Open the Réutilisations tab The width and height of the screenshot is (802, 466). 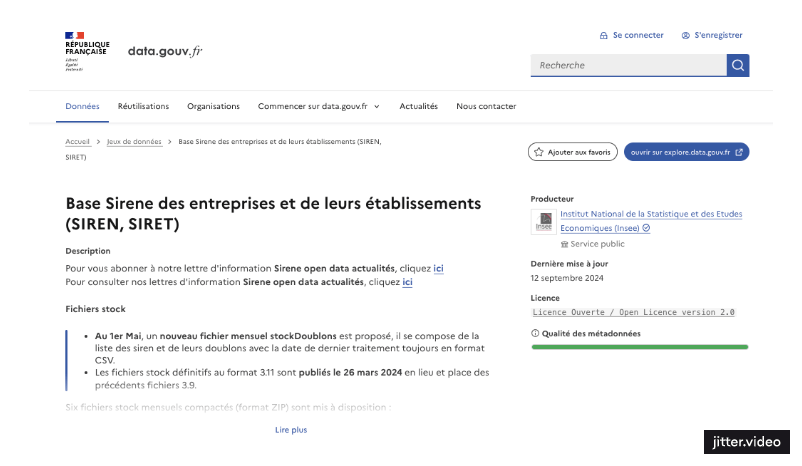[x=143, y=106]
